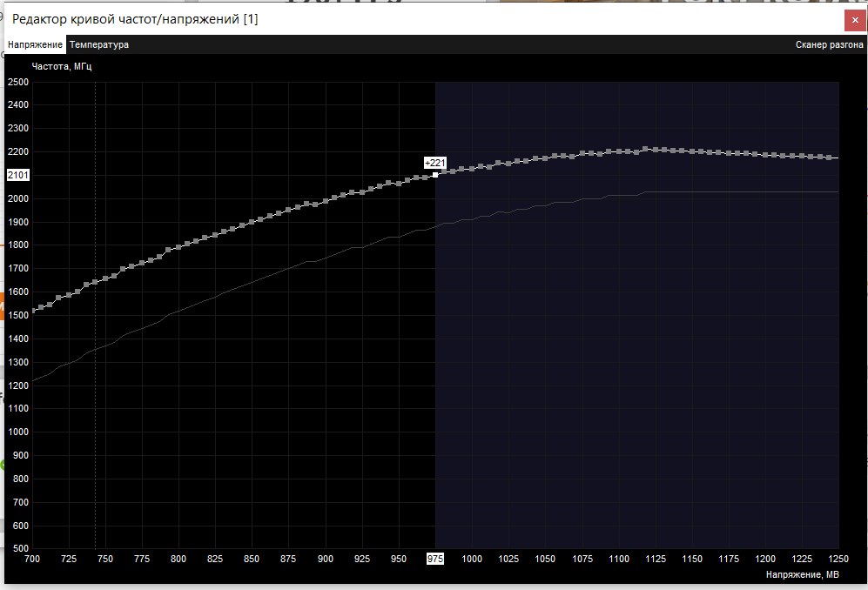Screen dimensions: 868x590
Task: Select the first curve point at 700 mV
Action: pyautogui.click(x=33, y=311)
